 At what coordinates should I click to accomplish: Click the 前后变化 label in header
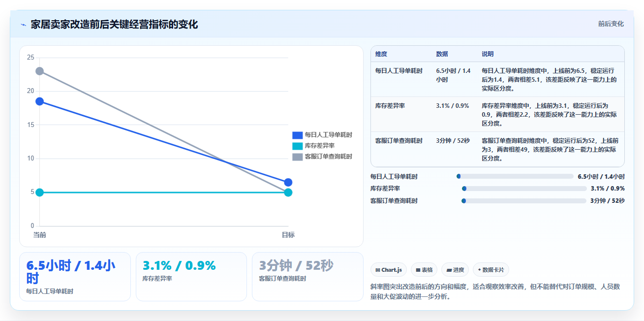pyautogui.click(x=611, y=24)
